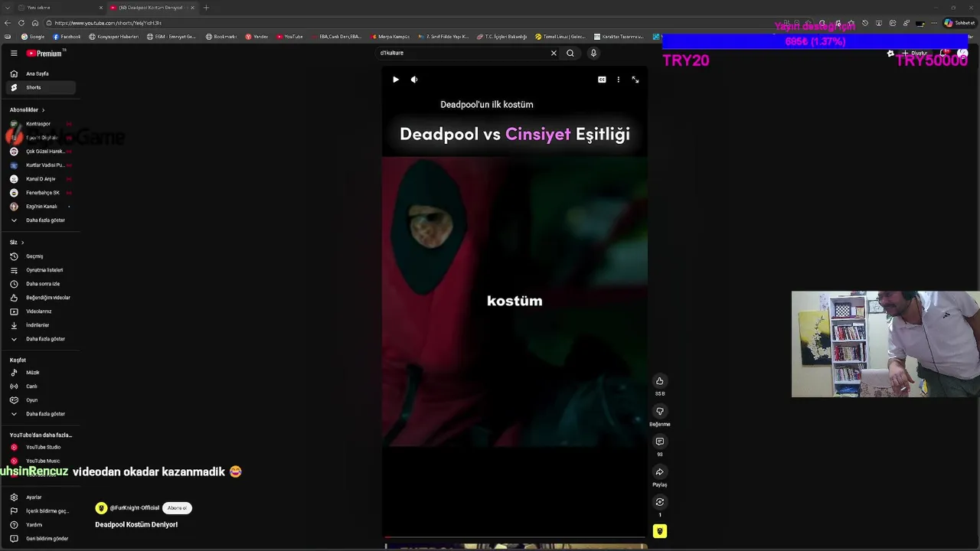
Task: Open the YouTube hamburger guide menu
Action: point(14,53)
